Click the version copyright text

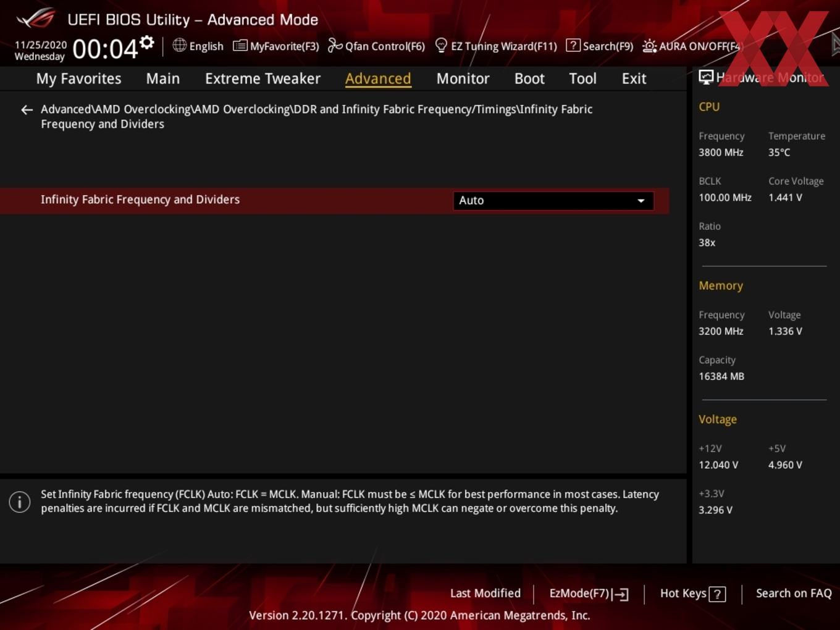[419, 615]
